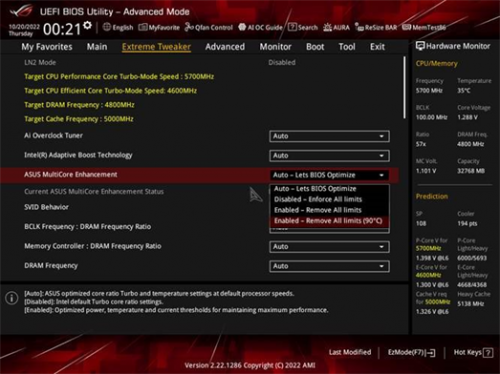Open the My Favorites tab
This screenshot has height=374, width=500.
click(x=47, y=47)
